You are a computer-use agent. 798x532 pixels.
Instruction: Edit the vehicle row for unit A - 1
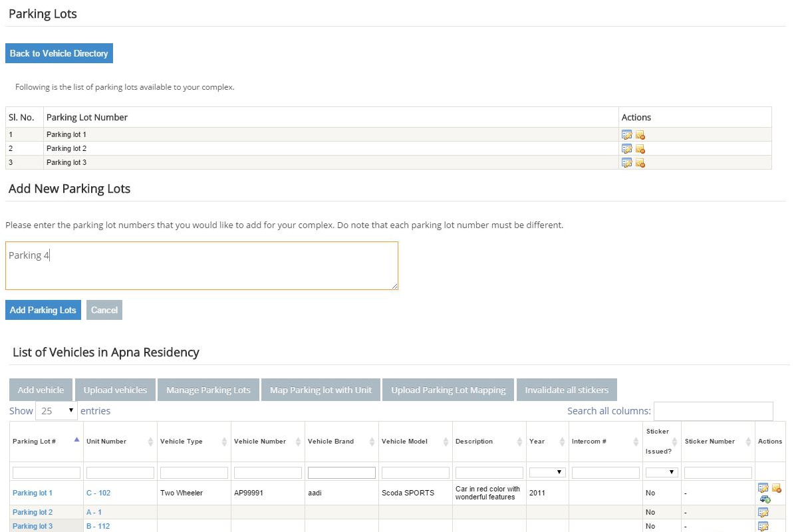coord(763,513)
